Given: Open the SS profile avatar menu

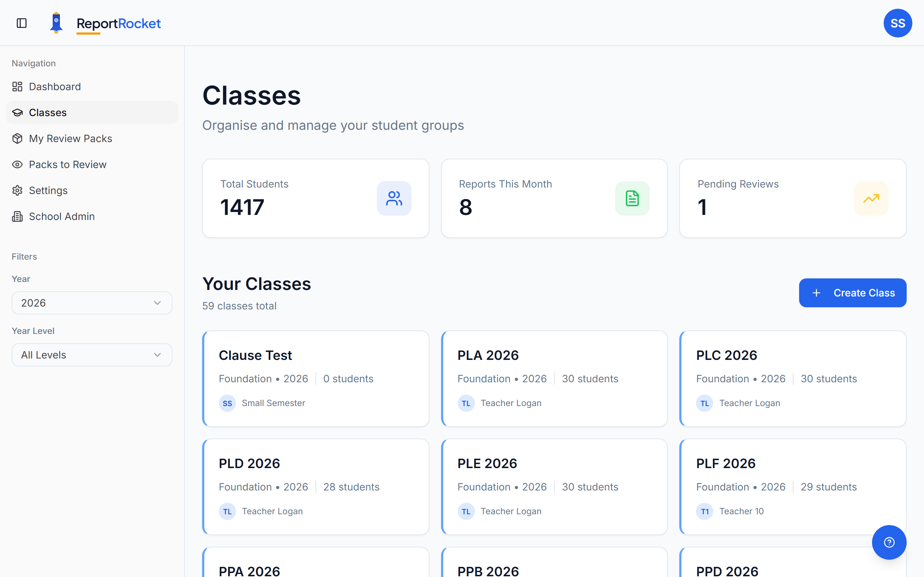Looking at the screenshot, I should pyautogui.click(x=898, y=23).
